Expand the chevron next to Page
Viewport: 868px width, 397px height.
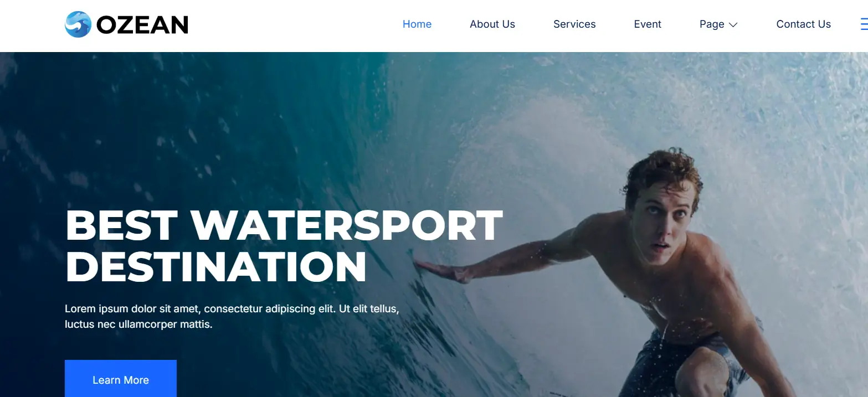click(733, 25)
